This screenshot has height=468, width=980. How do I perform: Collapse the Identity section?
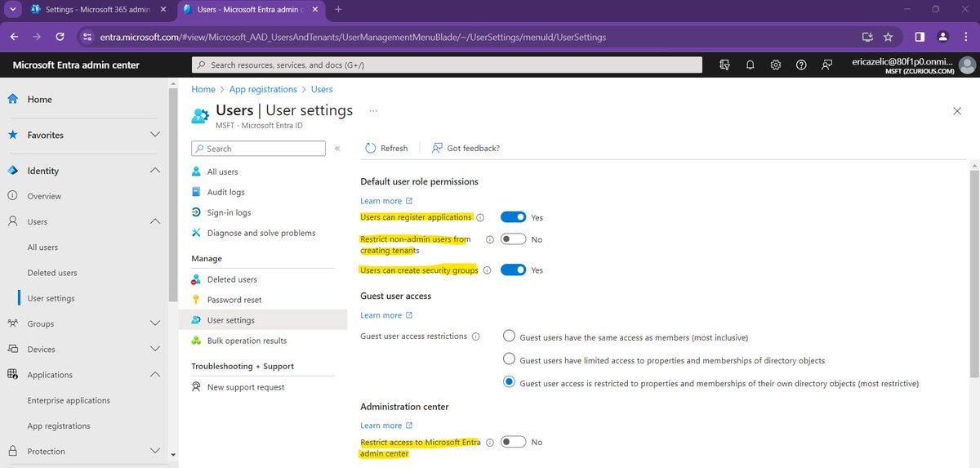click(x=155, y=171)
